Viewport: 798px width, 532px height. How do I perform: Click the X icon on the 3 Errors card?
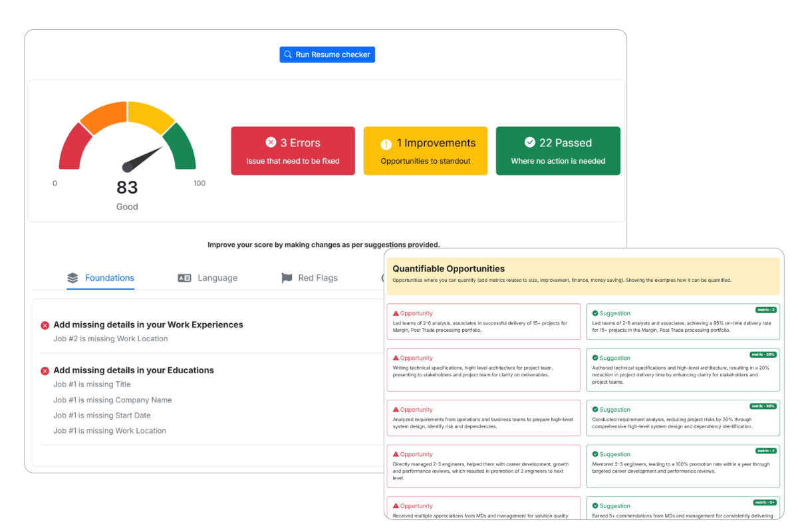[x=271, y=142]
